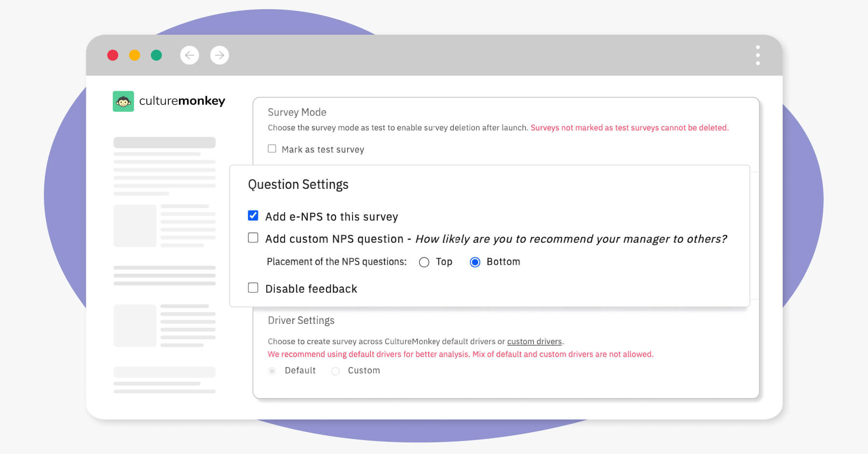
Task: Pick the Custom driver radio option
Action: 336,371
